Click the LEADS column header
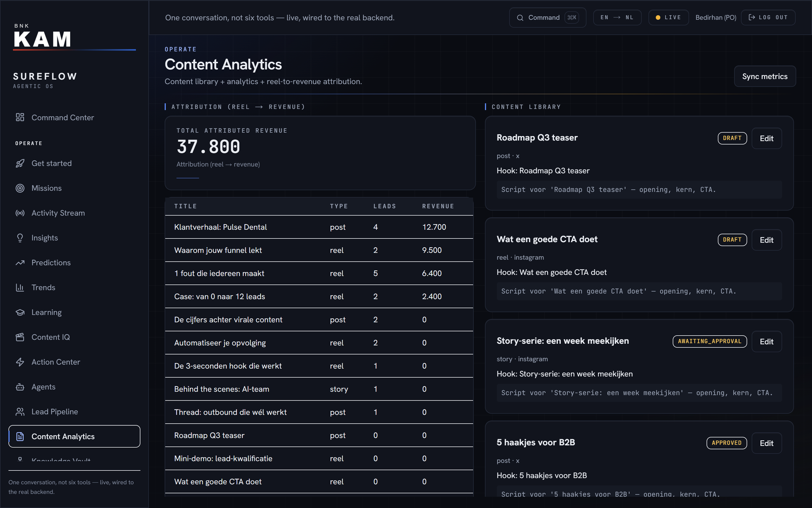 pos(384,206)
